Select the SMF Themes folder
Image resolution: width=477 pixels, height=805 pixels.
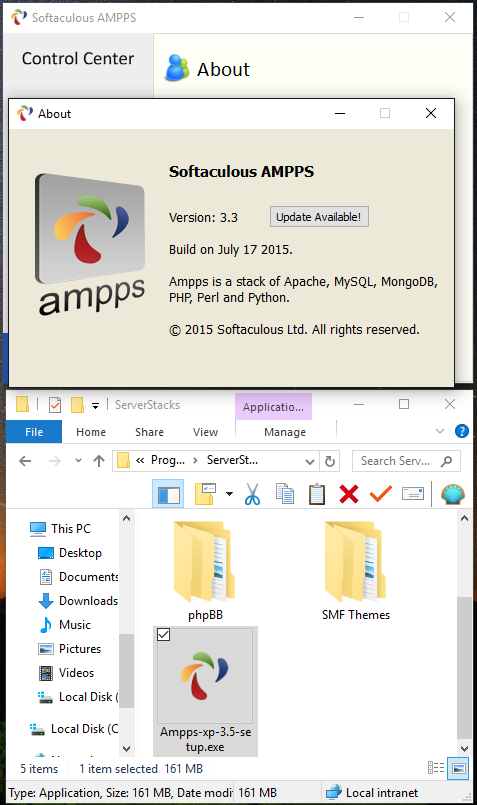(x=356, y=571)
